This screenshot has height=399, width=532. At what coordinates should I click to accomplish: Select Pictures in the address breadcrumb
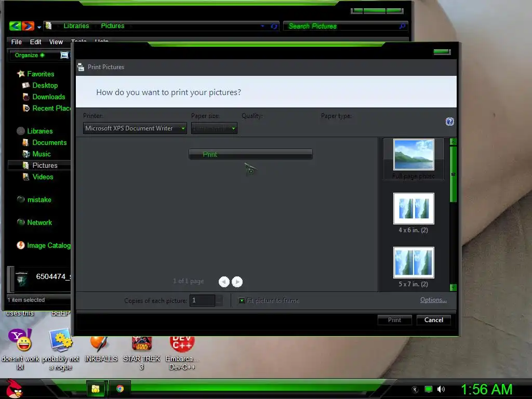(x=113, y=26)
